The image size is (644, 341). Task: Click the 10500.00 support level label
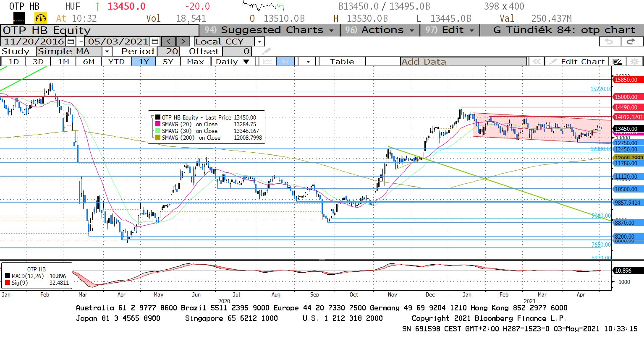pos(628,189)
